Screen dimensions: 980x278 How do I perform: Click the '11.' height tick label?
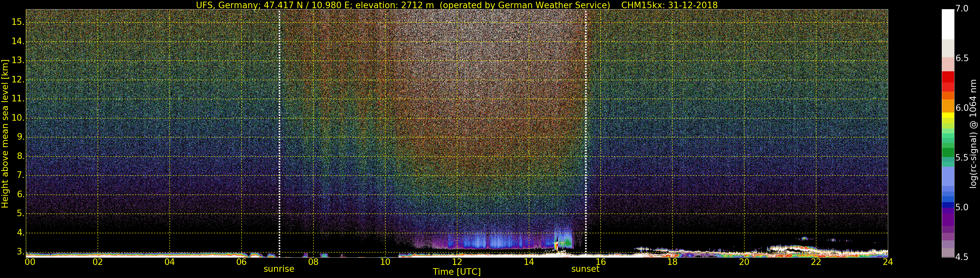[18, 99]
